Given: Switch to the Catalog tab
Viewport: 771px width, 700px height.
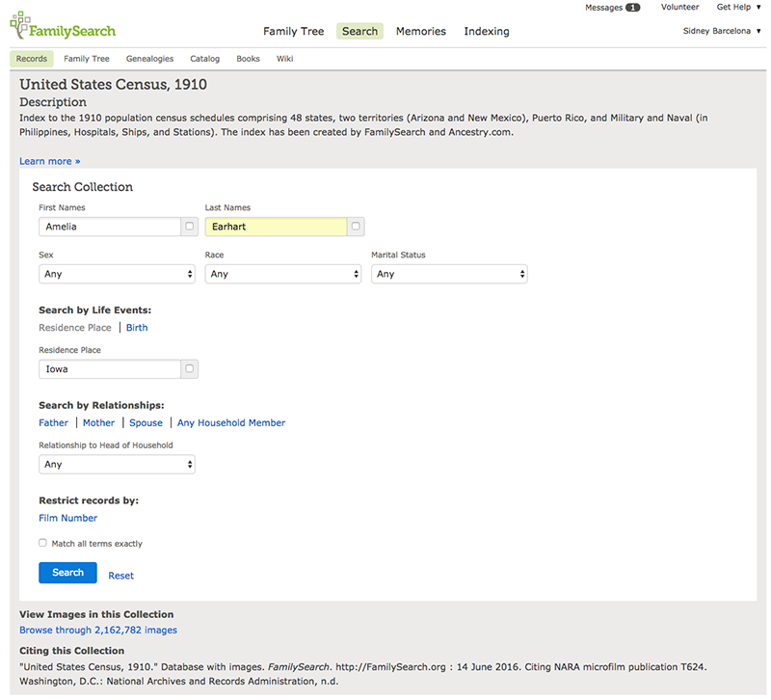Looking at the screenshot, I should (204, 59).
